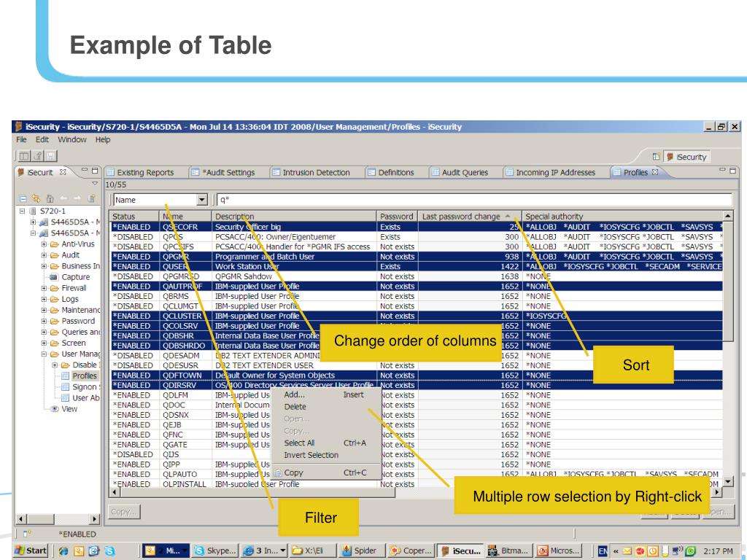Click the Firewall folder icon
The width and height of the screenshot is (747, 560).
pos(55,288)
